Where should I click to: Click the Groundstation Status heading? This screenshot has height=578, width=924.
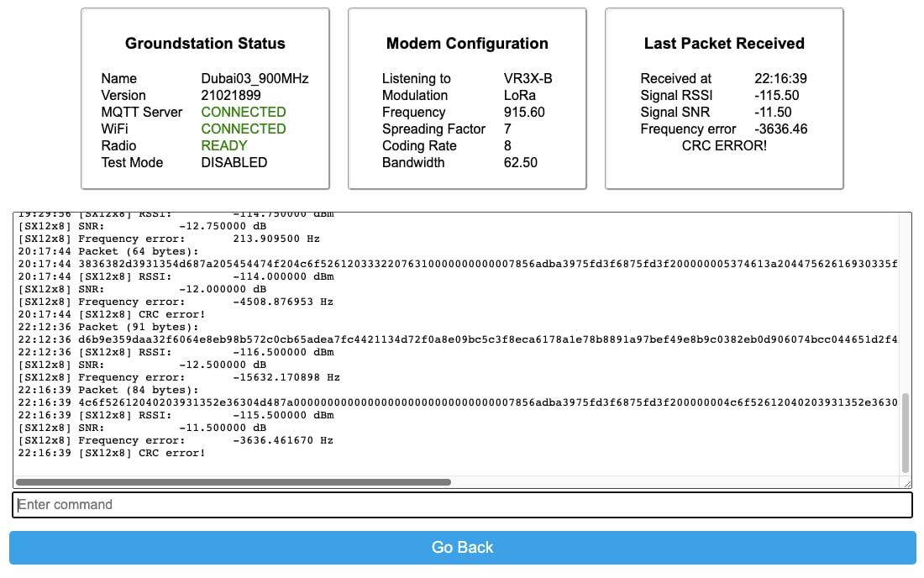[x=205, y=44]
